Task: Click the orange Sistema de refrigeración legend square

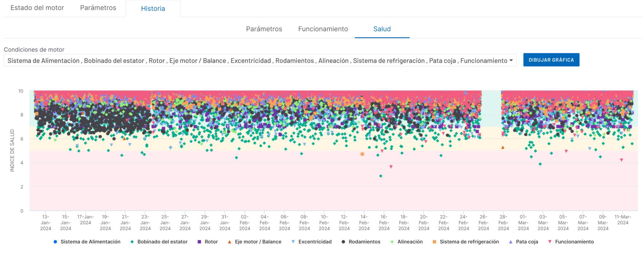Action: [434, 242]
